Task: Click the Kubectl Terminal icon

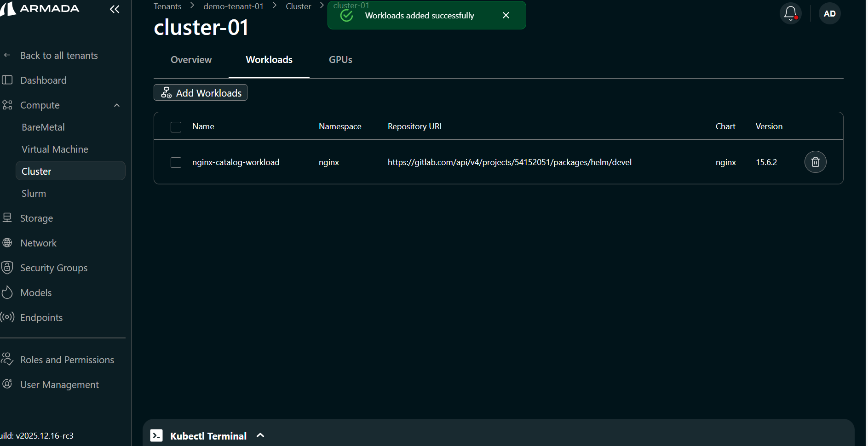Action: tap(157, 435)
